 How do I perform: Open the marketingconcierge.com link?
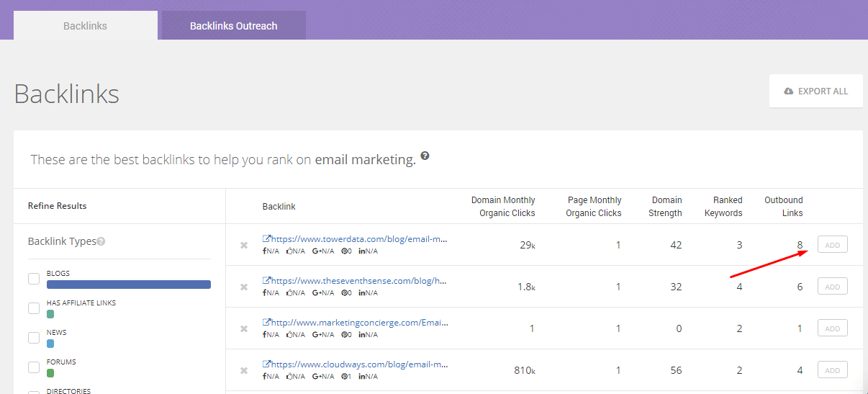pyautogui.click(x=355, y=322)
